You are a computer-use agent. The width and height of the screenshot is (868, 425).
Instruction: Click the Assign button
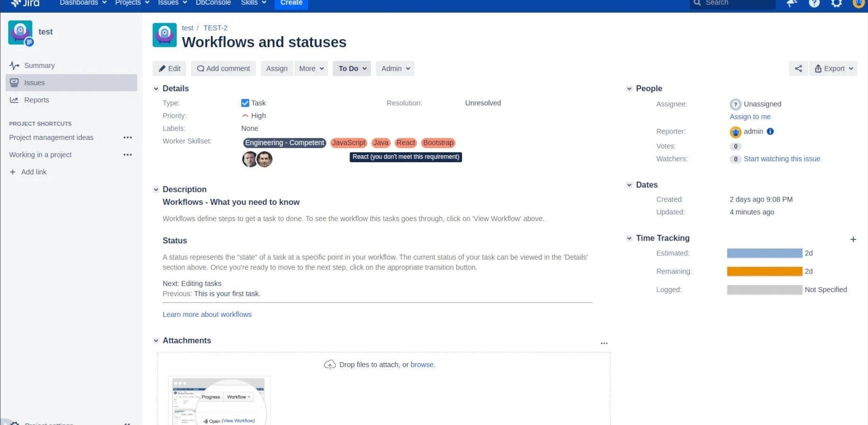point(277,68)
